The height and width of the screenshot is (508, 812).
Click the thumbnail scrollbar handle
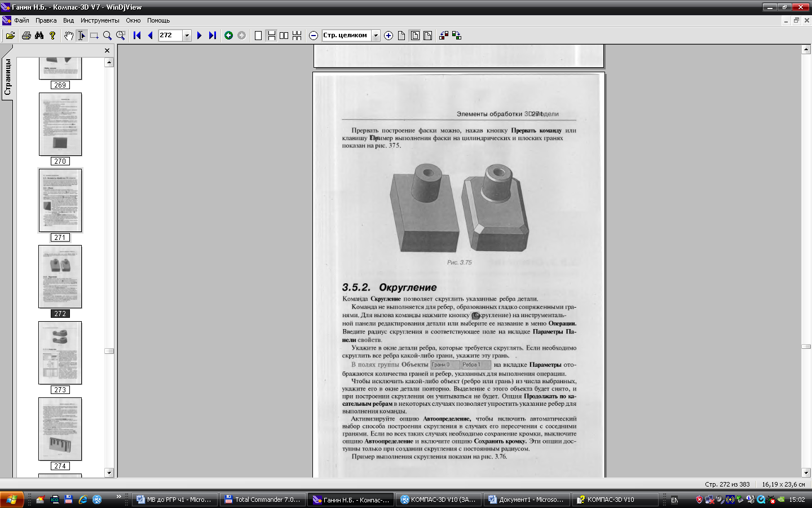109,351
